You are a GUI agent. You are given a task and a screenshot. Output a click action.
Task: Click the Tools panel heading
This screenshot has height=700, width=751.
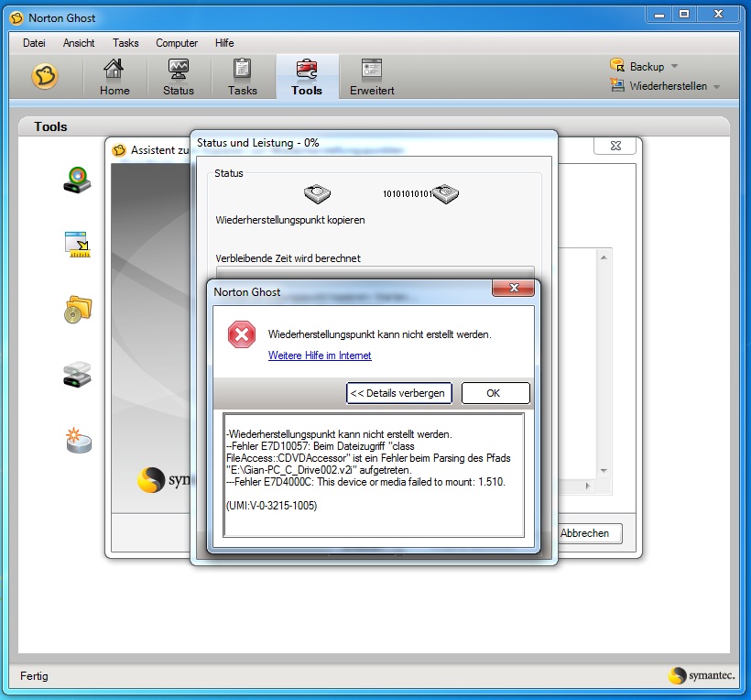pyautogui.click(x=50, y=126)
